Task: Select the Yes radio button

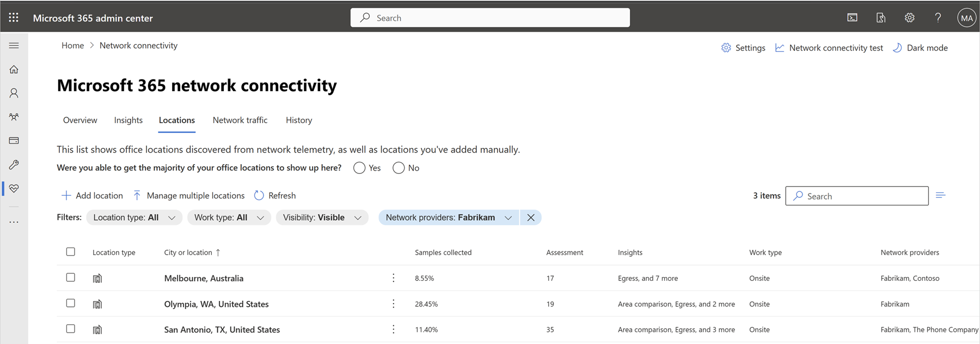Action: coord(359,168)
